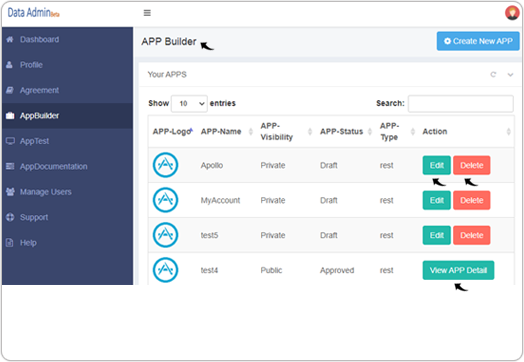Edit the test5 app
524x362 pixels.
point(436,235)
